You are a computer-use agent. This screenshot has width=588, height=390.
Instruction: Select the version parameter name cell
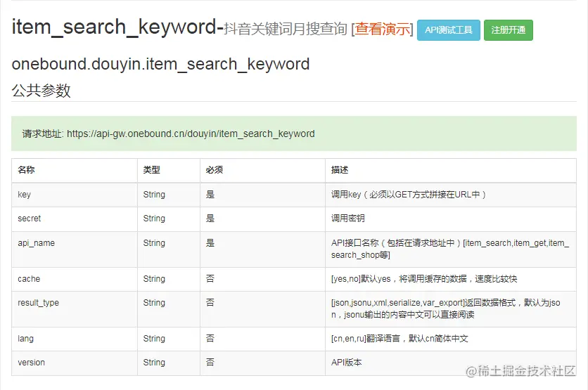point(75,363)
